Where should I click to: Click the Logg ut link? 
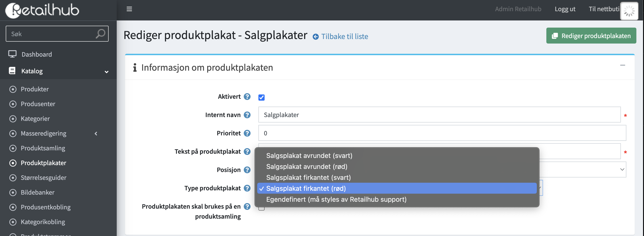pos(565,9)
